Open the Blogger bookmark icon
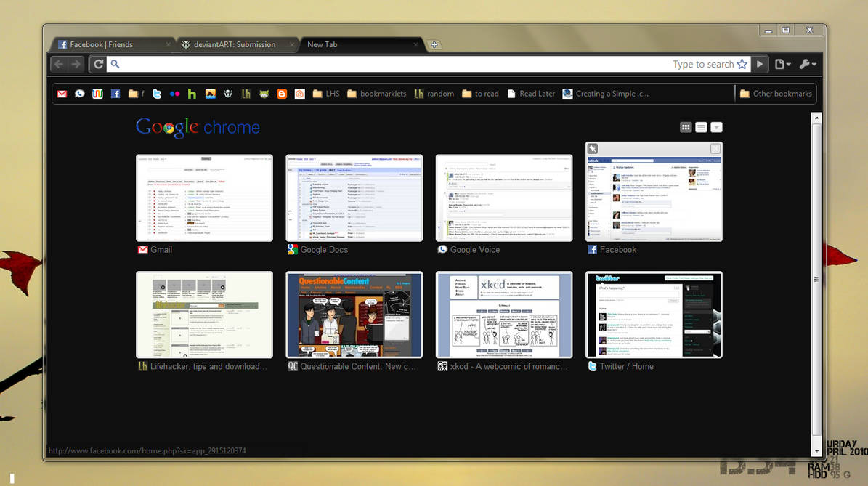Screen dimensions: 868x486 pyautogui.click(x=282, y=94)
